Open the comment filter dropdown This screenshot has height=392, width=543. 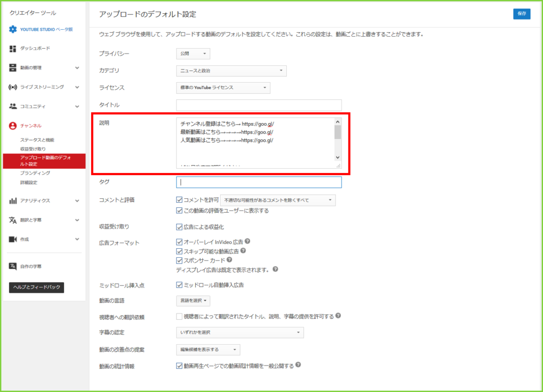point(278,200)
